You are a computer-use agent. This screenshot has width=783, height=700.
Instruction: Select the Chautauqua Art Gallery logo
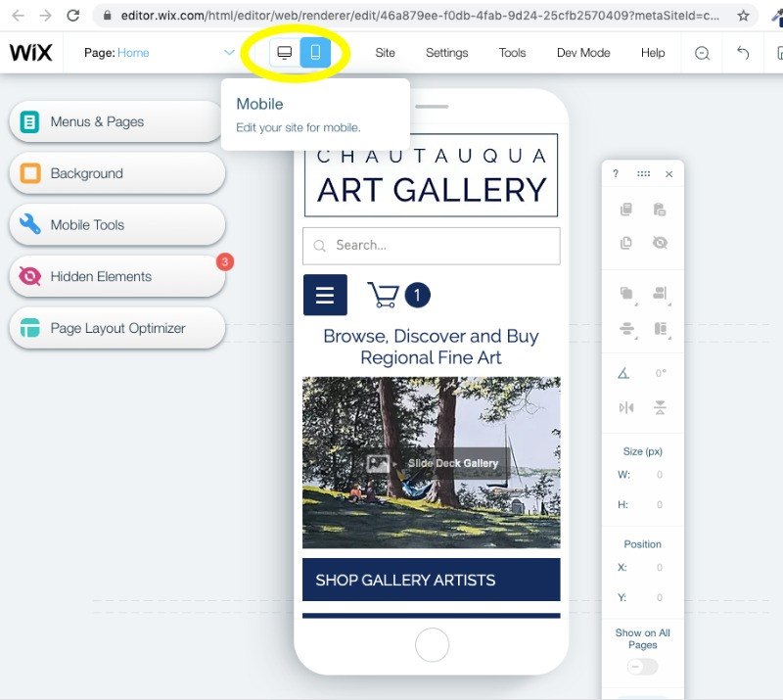pos(431,175)
